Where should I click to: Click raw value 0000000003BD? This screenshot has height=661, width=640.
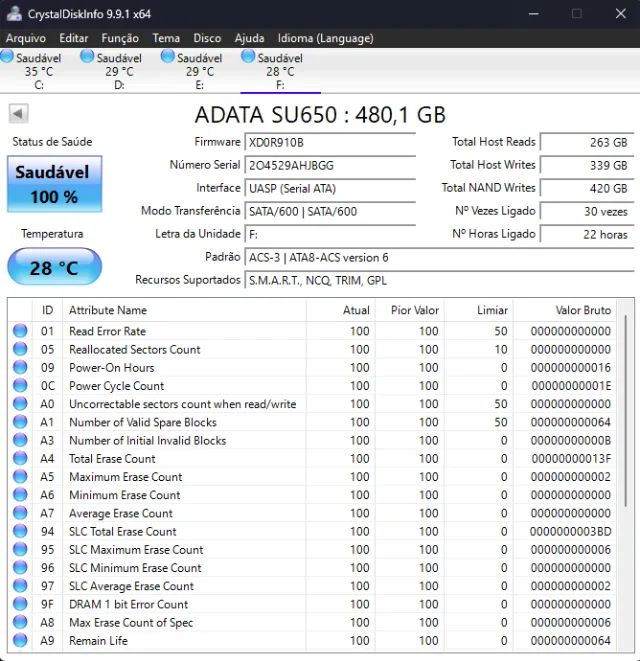tap(570, 532)
